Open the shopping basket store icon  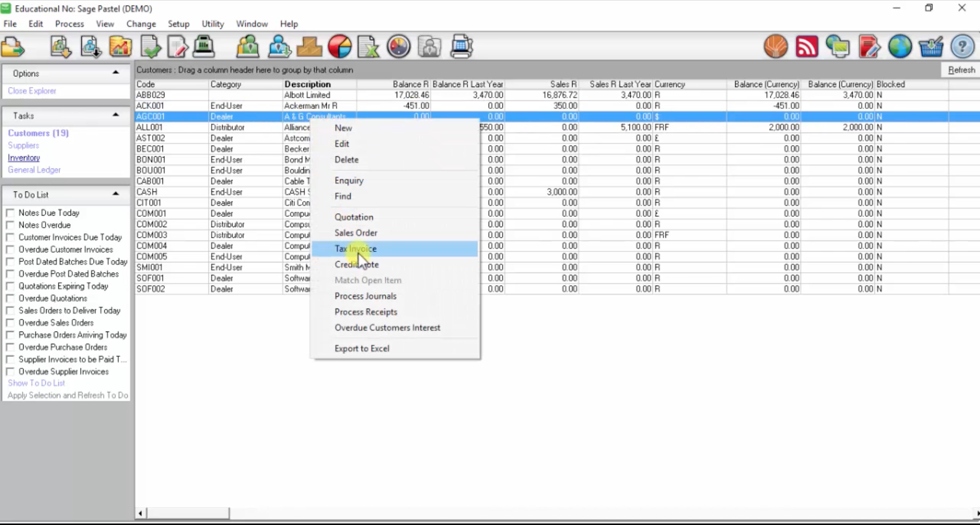point(931,47)
